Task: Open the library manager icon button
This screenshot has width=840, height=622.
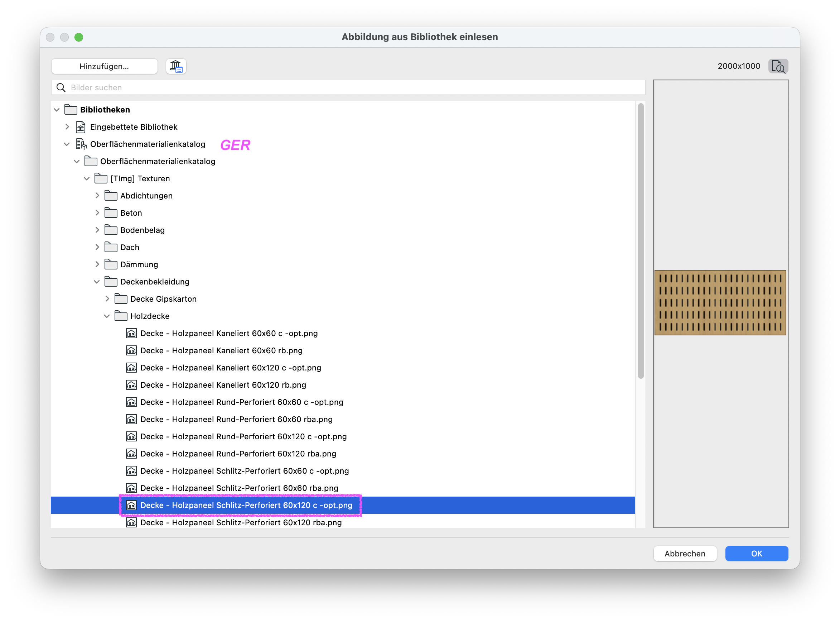Action: tap(176, 66)
